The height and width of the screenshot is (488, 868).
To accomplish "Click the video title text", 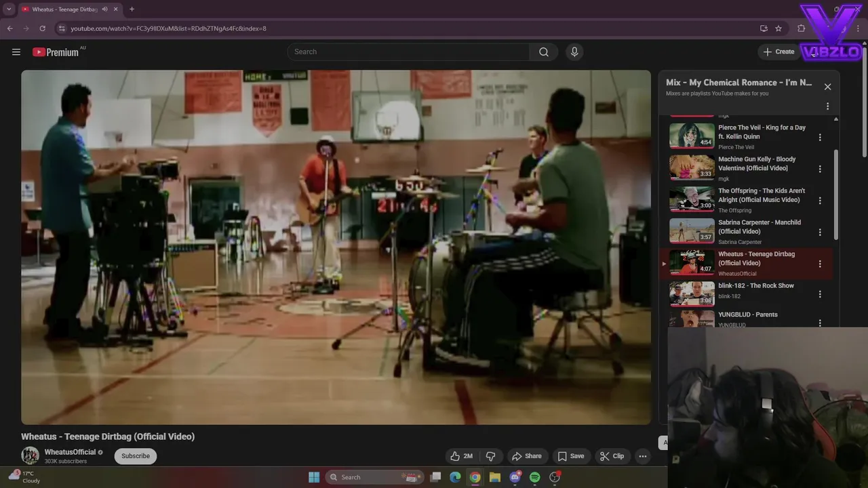I will tap(108, 436).
